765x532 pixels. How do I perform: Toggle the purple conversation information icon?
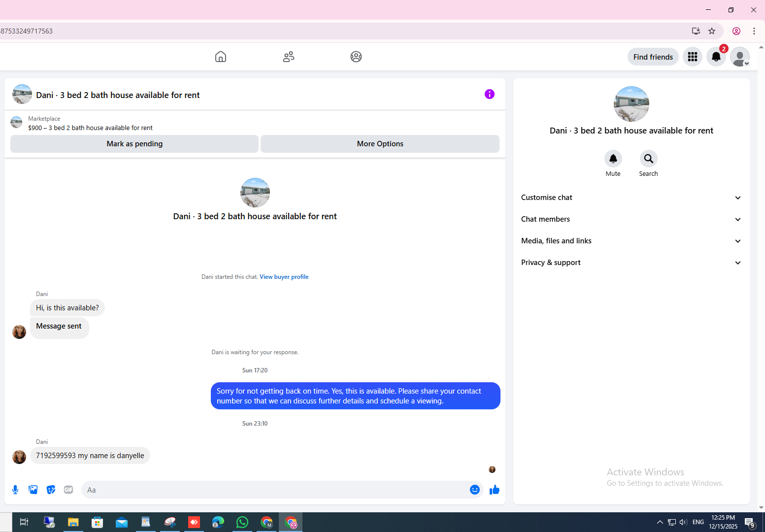pyautogui.click(x=489, y=94)
